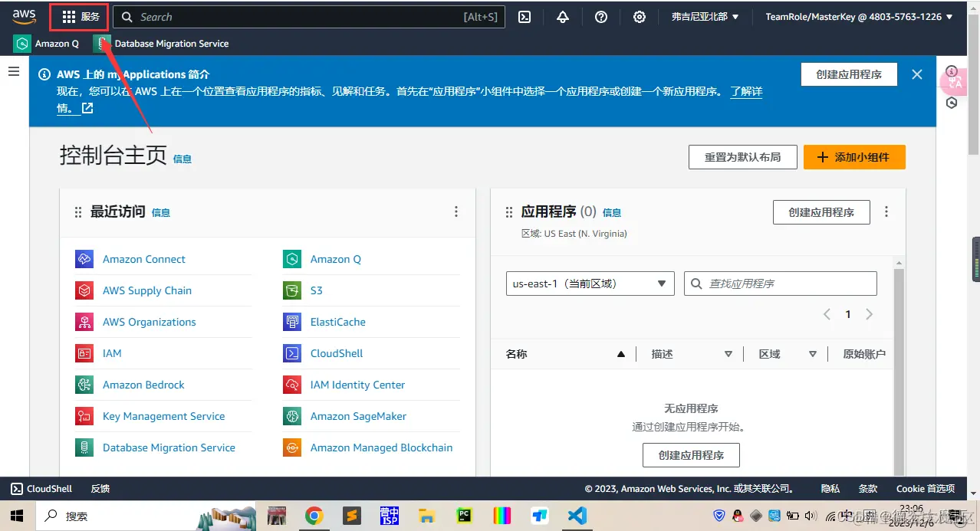
Task: Open the help question mark icon
Action: pos(601,17)
